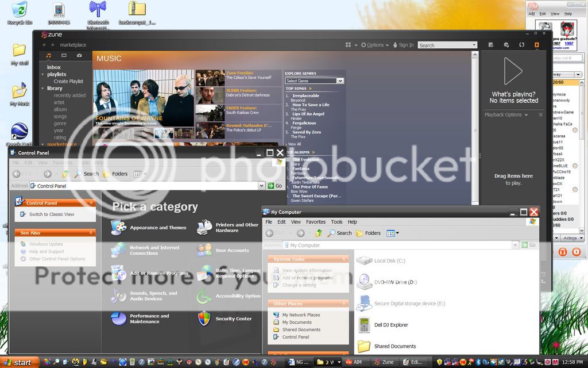Screen dimensions: 588x368
Task: Click the sync icon in Zune's top toolbar
Action: pos(521,45)
